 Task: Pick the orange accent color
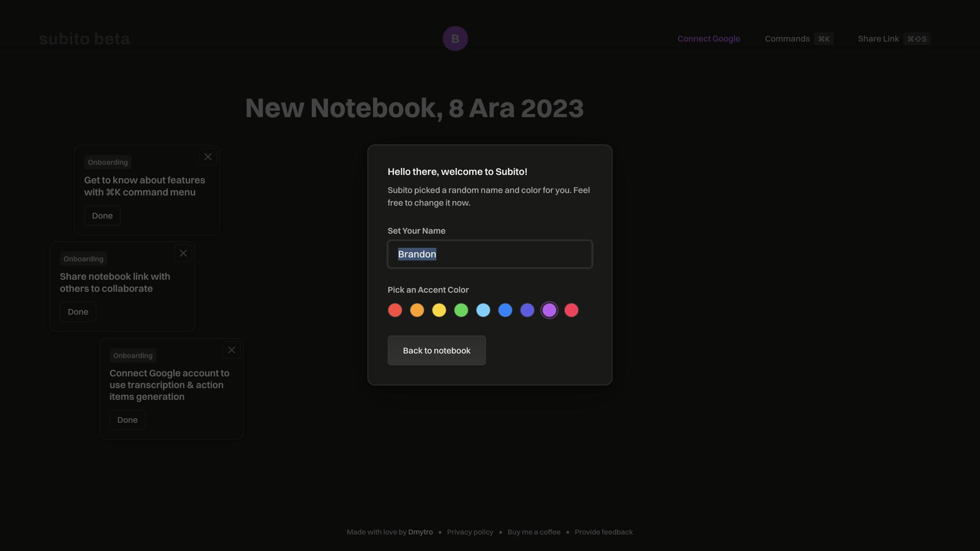(417, 310)
